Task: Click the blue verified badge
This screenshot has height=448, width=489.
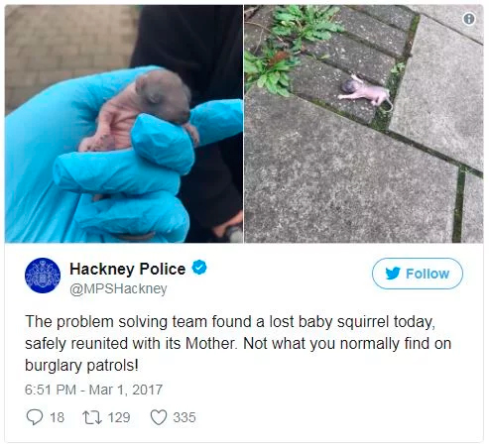Action: click(199, 268)
